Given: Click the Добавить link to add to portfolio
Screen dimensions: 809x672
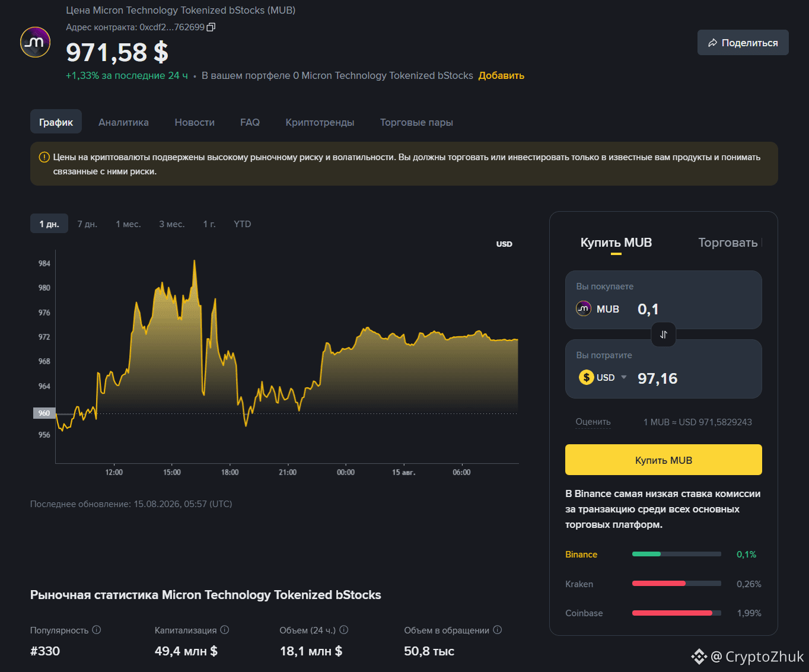Looking at the screenshot, I should [x=501, y=75].
